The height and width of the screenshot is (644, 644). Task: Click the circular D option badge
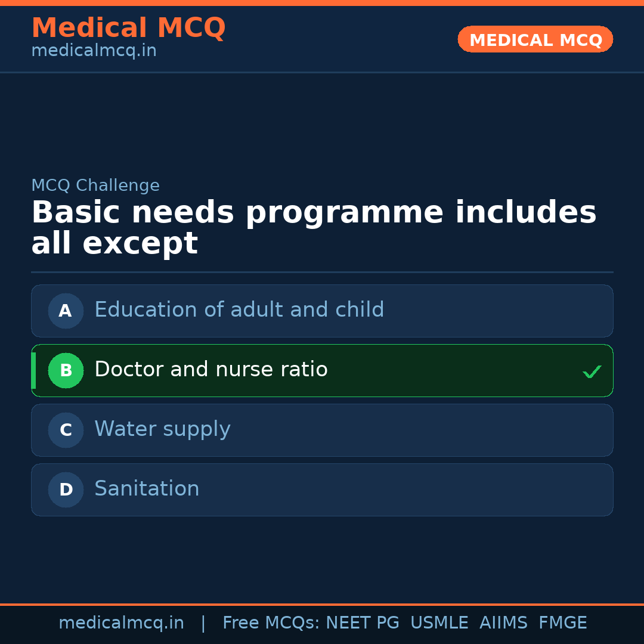66,490
